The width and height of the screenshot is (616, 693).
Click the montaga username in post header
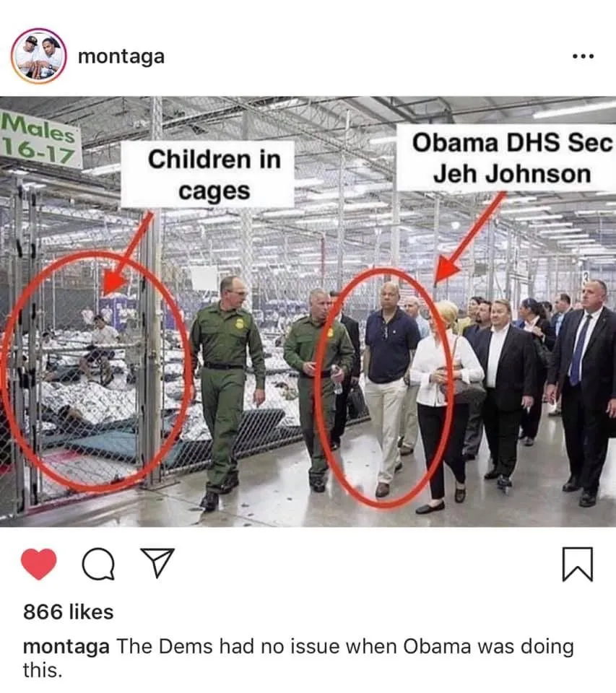pos(121,56)
